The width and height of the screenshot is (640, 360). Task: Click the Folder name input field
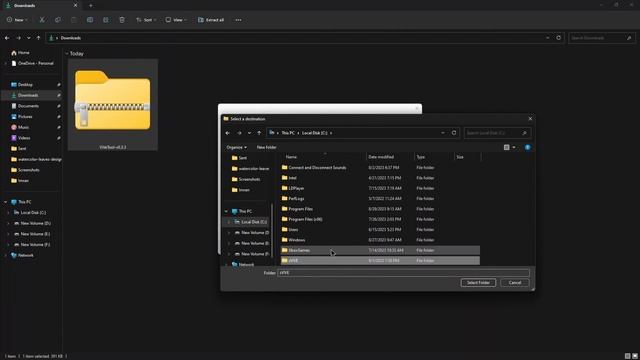pyautogui.click(x=403, y=273)
